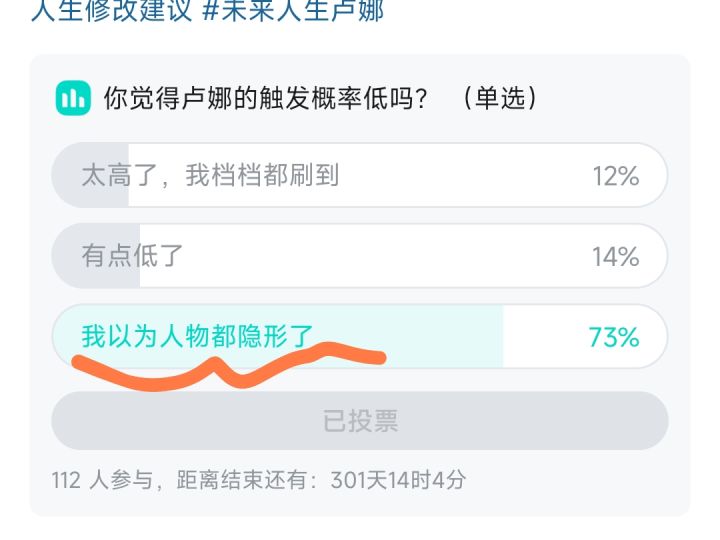Screen dimensions: 720x540
Task: Select the "我以为人物都隐形了" option text
Action: point(198,336)
